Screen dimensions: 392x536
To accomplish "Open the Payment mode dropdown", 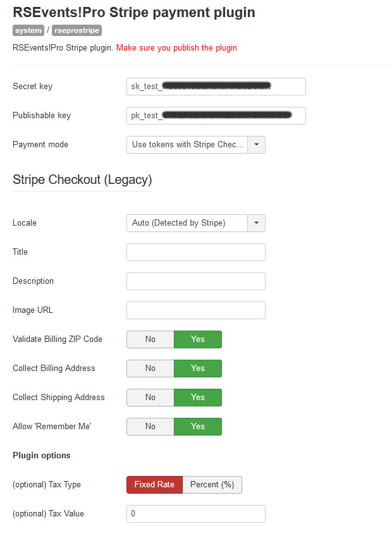I will click(x=195, y=145).
